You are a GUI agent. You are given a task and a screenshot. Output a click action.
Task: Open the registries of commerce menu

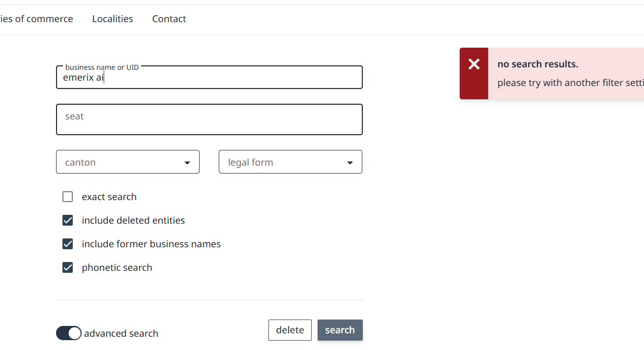36,19
